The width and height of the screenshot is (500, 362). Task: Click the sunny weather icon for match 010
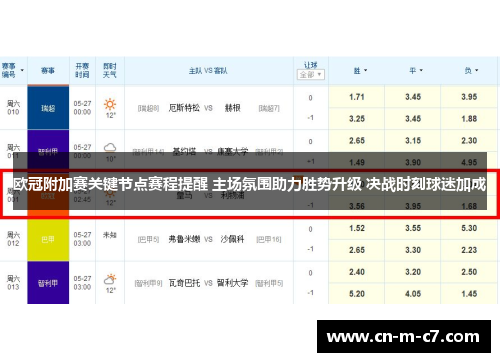[x=110, y=104]
